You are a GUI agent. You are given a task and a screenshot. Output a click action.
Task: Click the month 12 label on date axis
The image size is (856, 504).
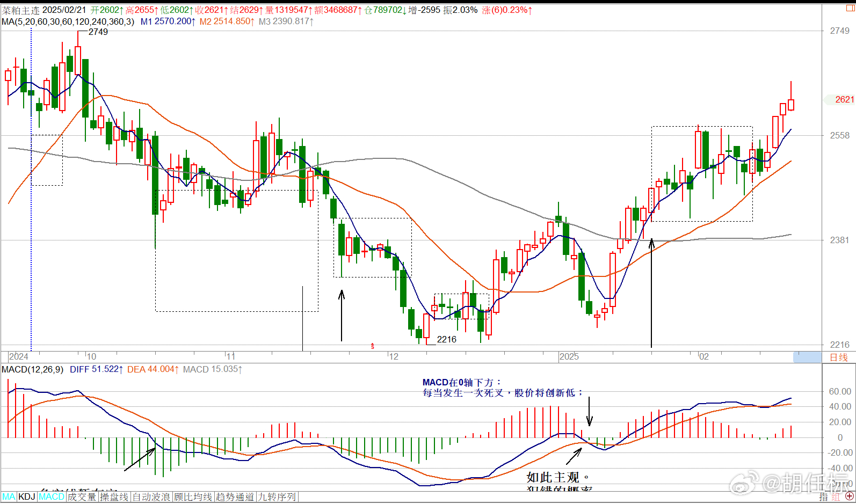394,356
